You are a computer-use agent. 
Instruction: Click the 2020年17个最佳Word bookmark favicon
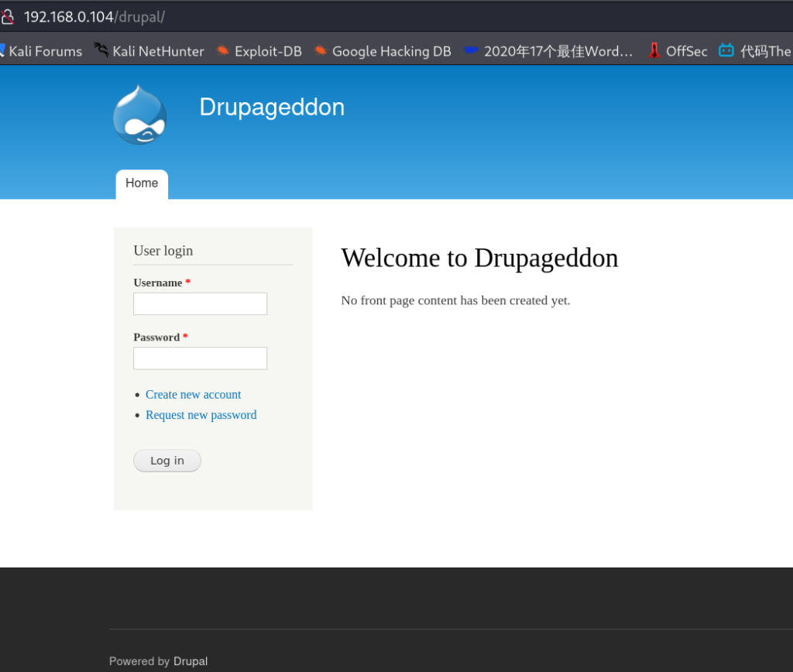pyautogui.click(x=471, y=50)
